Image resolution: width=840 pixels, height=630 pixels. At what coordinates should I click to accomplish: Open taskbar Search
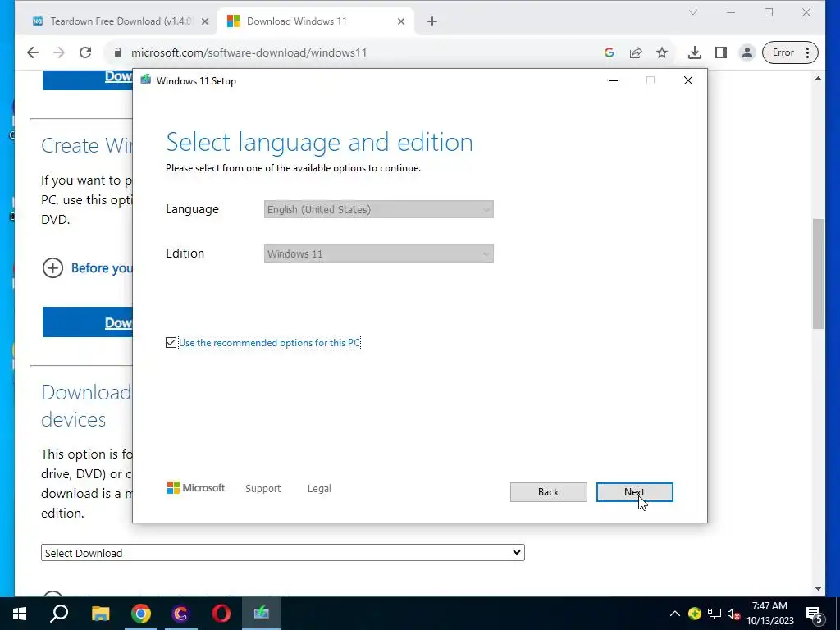click(59, 614)
